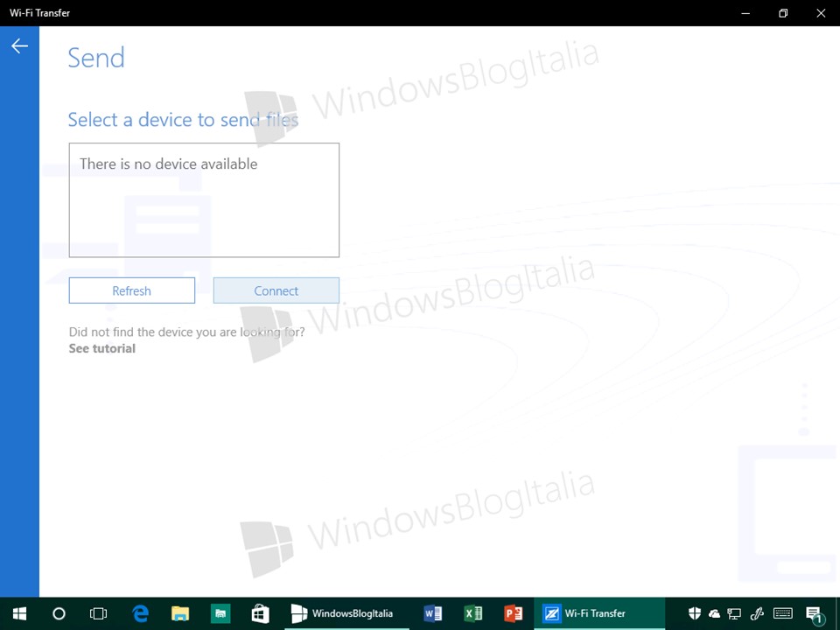Click the Connect button

click(276, 290)
